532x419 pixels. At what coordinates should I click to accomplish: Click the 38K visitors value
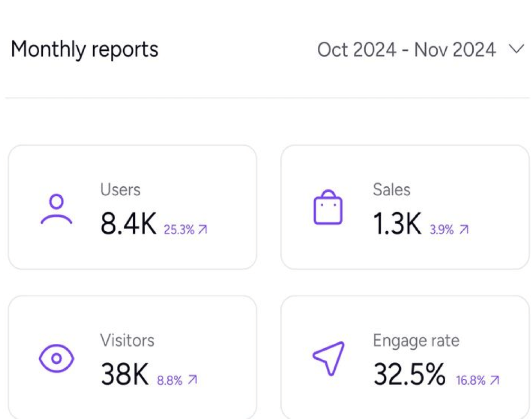[x=125, y=375]
